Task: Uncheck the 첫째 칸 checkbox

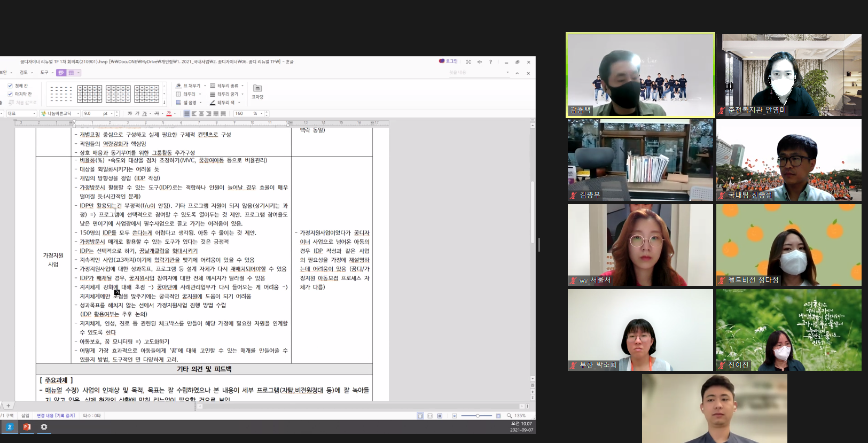Action: pos(10,86)
